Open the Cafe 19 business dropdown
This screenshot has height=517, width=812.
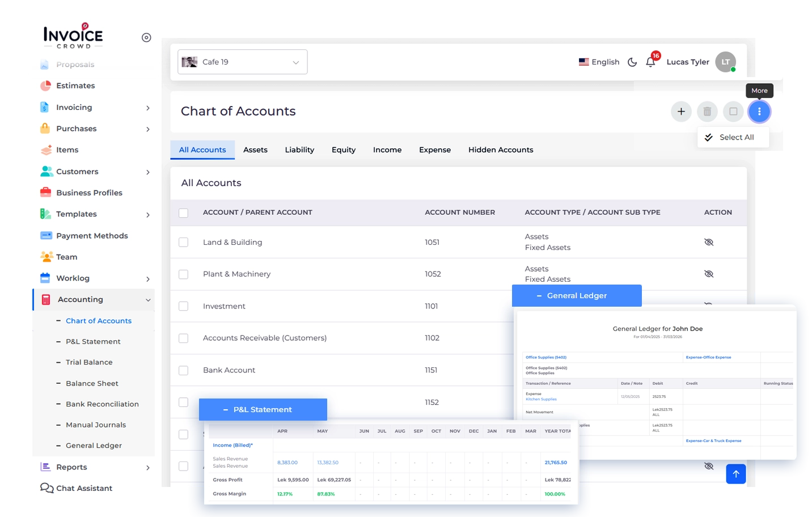[242, 62]
